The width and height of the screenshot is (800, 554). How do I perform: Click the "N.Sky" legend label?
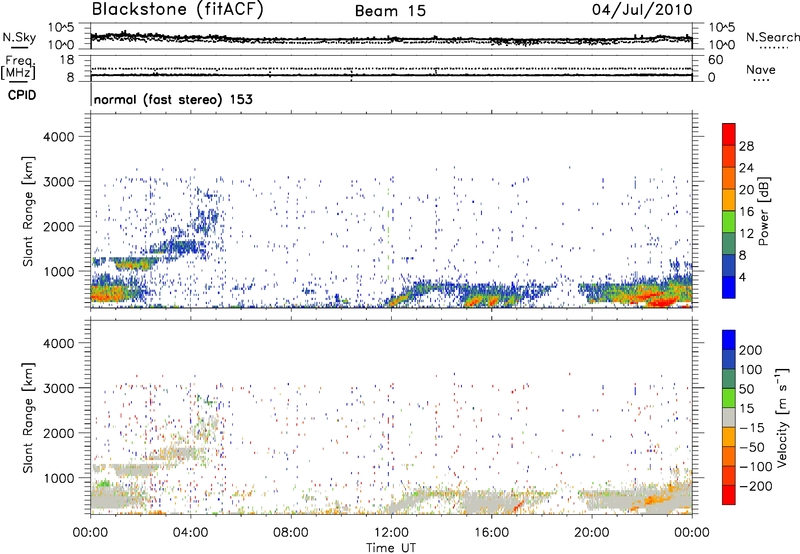(x=19, y=37)
